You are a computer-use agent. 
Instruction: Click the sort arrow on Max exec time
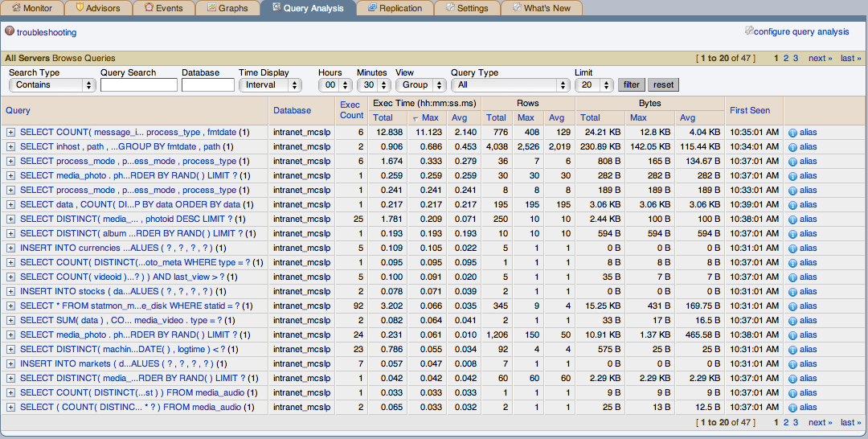(415, 118)
